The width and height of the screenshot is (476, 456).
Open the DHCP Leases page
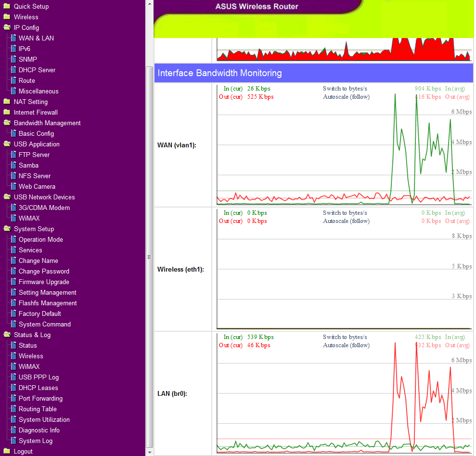(x=38, y=388)
